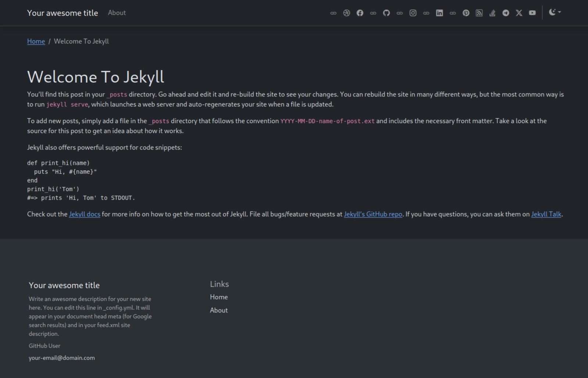Open the Jekyll docs link
This screenshot has width=588, height=378.
click(85, 214)
